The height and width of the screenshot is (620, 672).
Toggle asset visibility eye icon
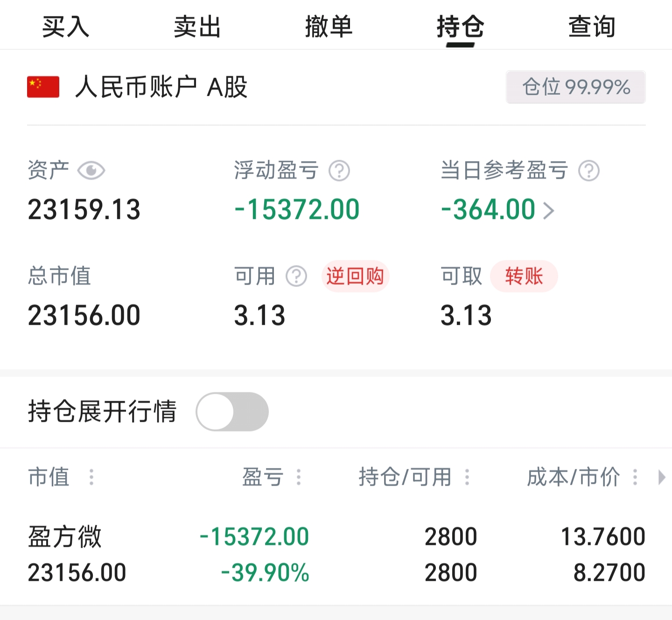tap(91, 171)
